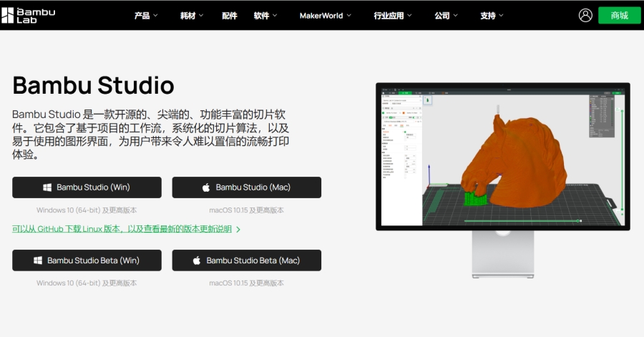
Task: Click 'Windows 10 (64-bit) 及更高版本' under Bambu Studio (Win)
Action: tap(87, 210)
